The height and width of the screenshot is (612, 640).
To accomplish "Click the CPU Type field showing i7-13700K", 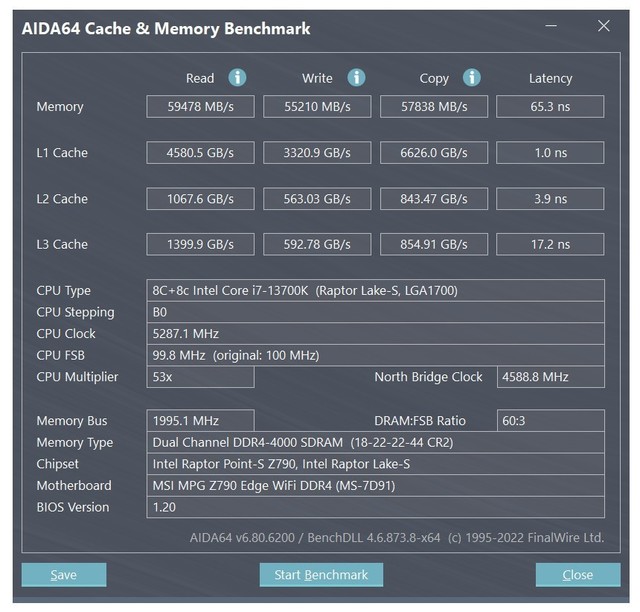I will click(x=376, y=291).
